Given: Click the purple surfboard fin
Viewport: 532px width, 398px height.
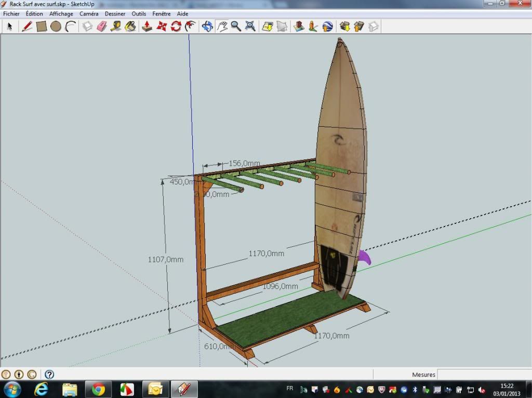Looking at the screenshot, I should [365, 257].
